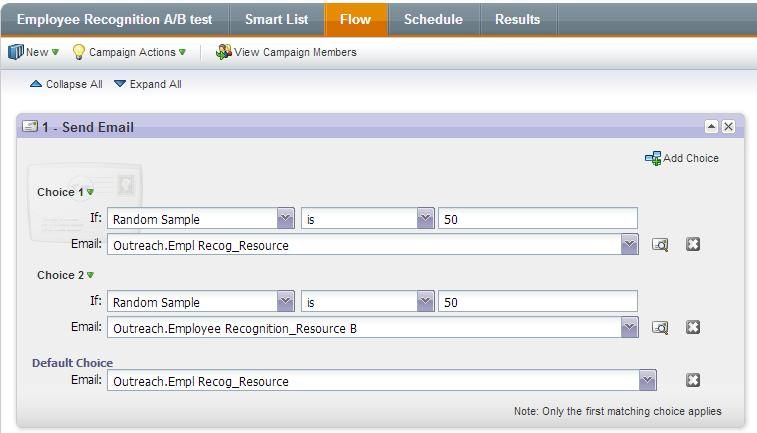The height and width of the screenshot is (433, 757).
Task: Remove Choice 2 with the X icon
Action: coord(693,328)
